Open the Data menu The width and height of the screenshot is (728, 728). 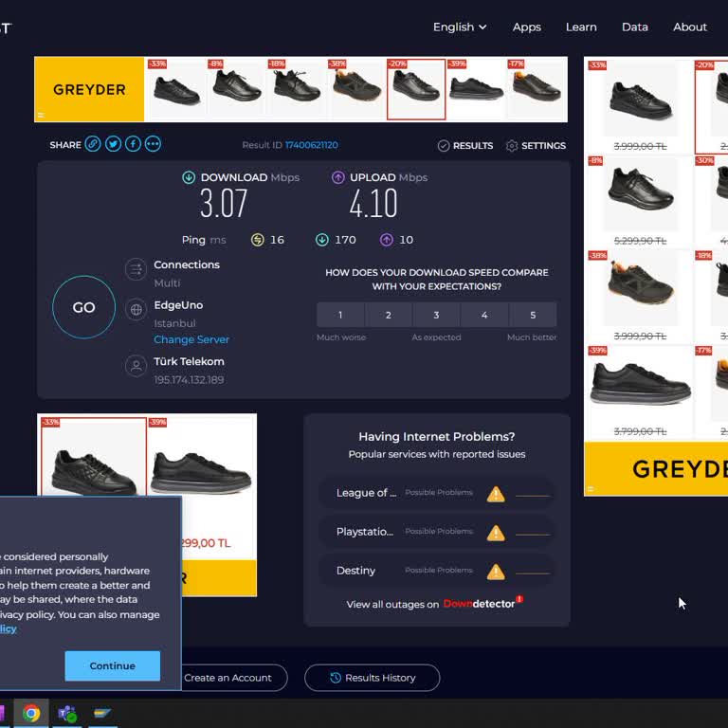635,27
